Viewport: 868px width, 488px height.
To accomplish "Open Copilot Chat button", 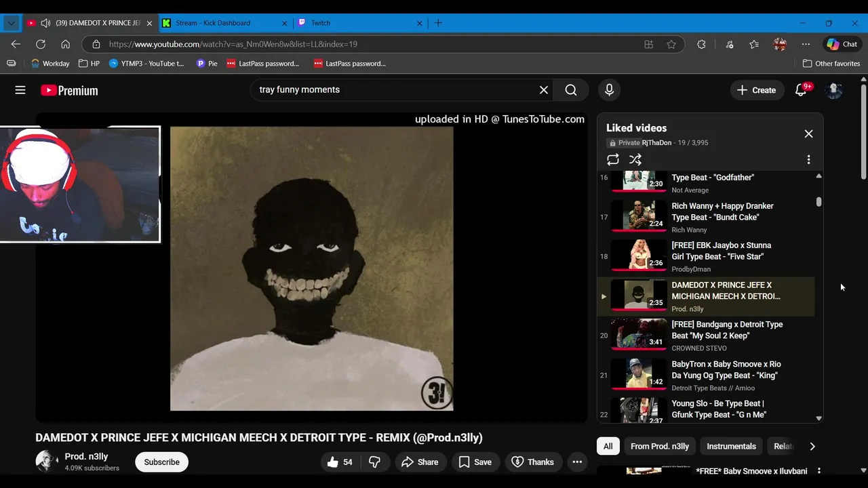I will click(842, 44).
